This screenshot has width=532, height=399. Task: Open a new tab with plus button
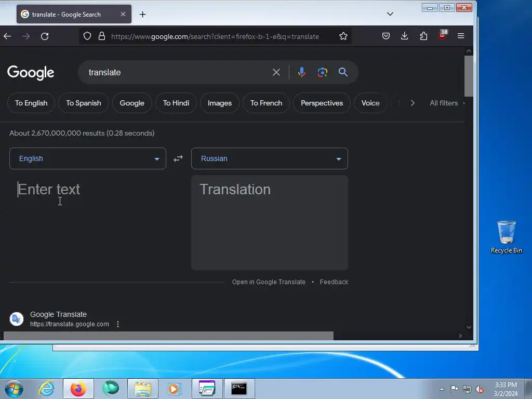[142, 14]
